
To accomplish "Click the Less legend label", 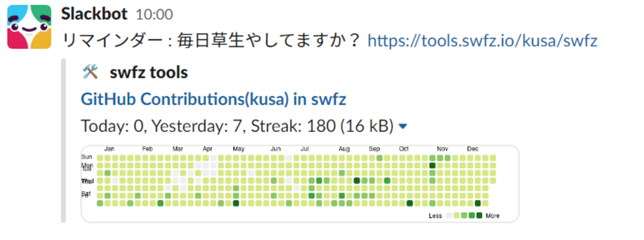I will (435, 216).
